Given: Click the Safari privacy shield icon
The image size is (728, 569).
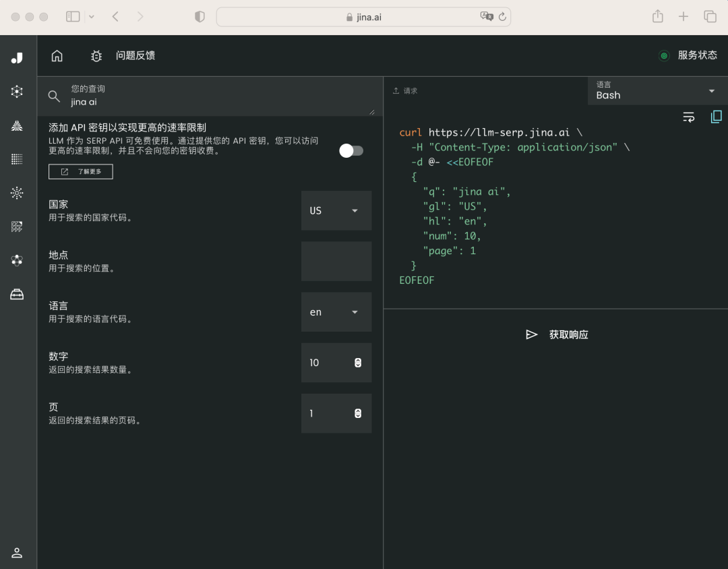Looking at the screenshot, I should 200,17.
